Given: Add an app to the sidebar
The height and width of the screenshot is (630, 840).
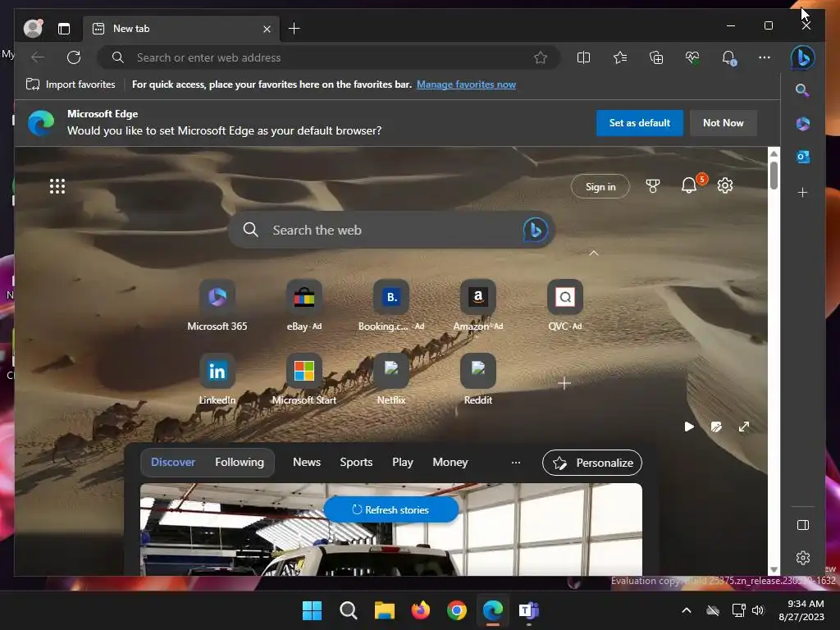Looking at the screenshot, I should pos(802,192).
